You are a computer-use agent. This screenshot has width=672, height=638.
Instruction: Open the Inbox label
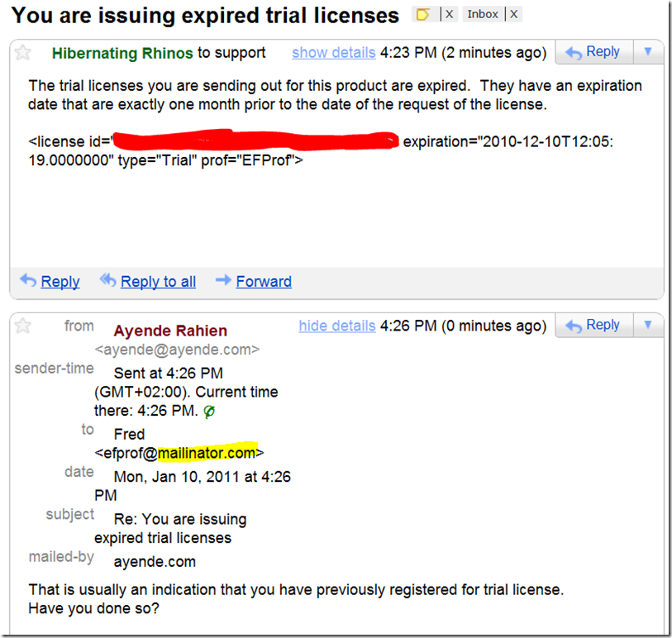(x=483, y=15)
